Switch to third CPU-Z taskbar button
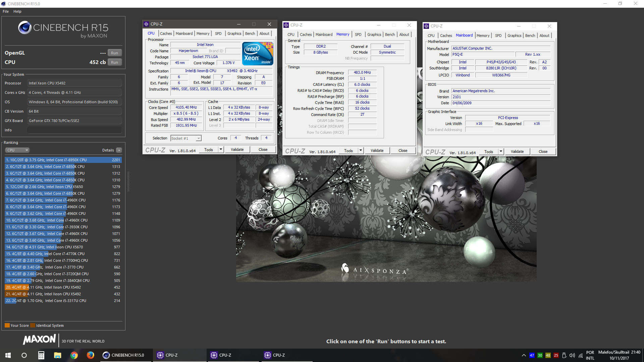 tap(287, 355)
